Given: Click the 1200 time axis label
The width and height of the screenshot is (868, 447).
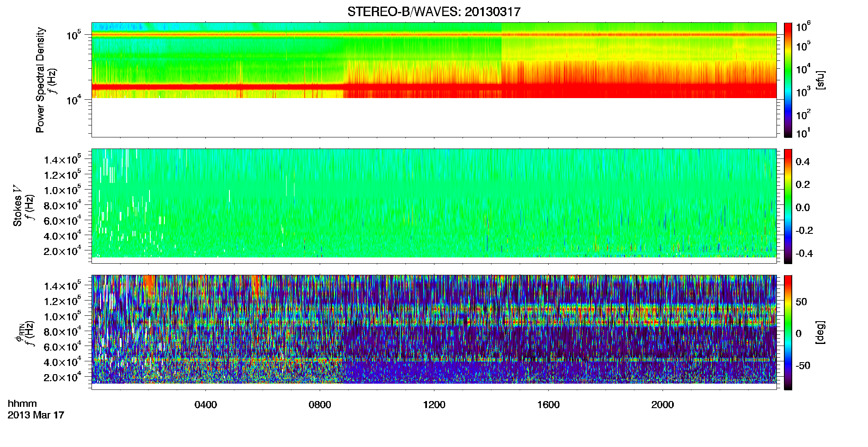Looking at the screenshot, I should click(434, 405).
